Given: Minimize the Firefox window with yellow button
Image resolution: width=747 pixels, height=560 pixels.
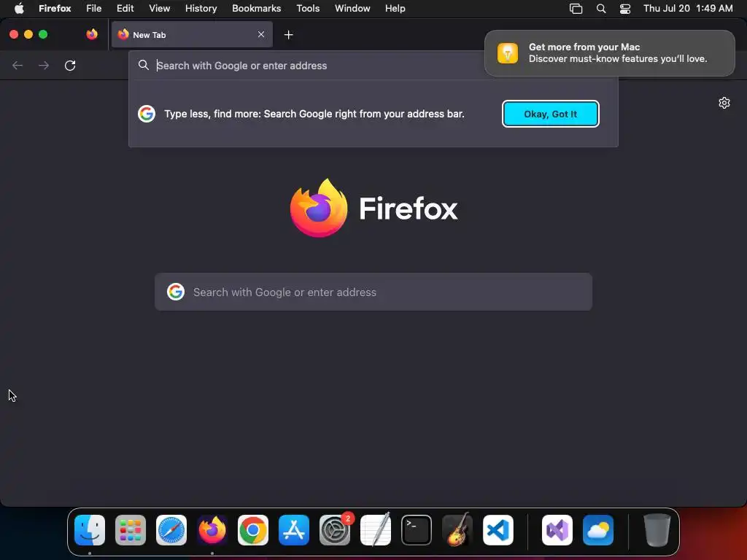Looking at the screenshot, I should (28, 34).
